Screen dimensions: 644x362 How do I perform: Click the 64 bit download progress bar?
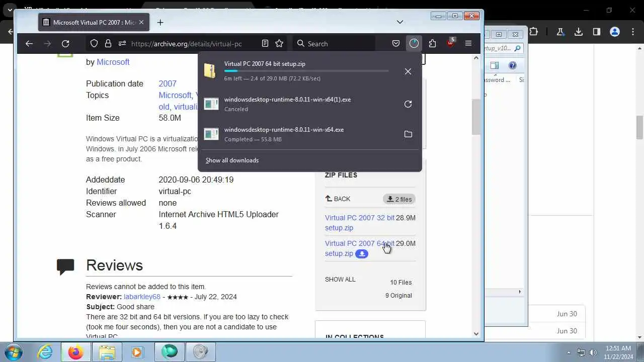point(306,71)
